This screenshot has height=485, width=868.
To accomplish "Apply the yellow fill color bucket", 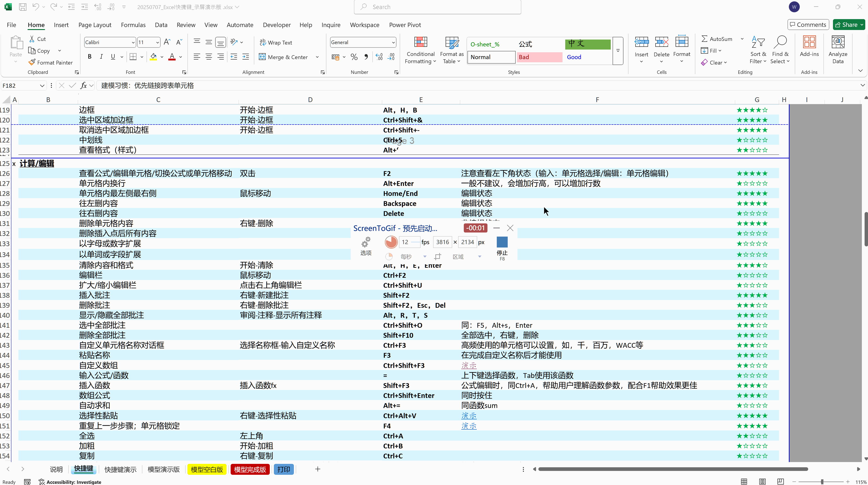I will (x=153, y=57).
